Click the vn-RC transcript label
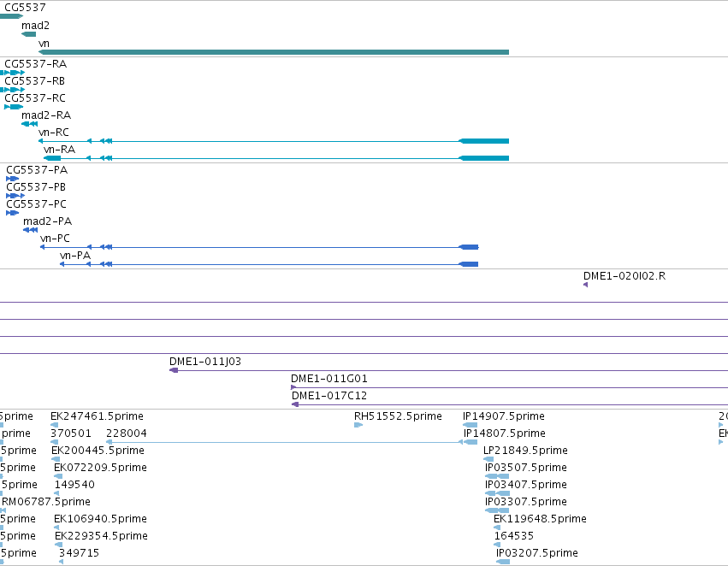Viewport: 728px width, 566px height. pyautogui.click(x=54, y=133)
